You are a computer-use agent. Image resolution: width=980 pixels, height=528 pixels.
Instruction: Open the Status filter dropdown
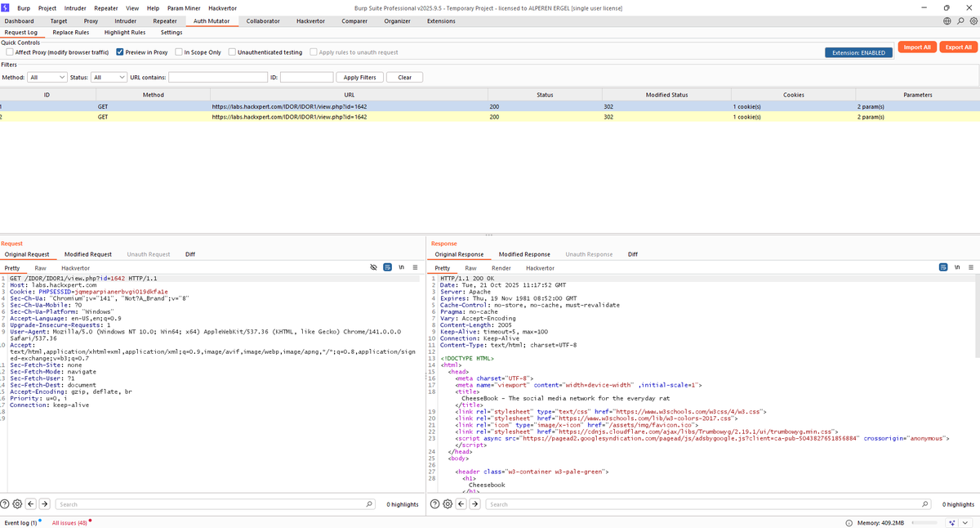coord(108,78)
